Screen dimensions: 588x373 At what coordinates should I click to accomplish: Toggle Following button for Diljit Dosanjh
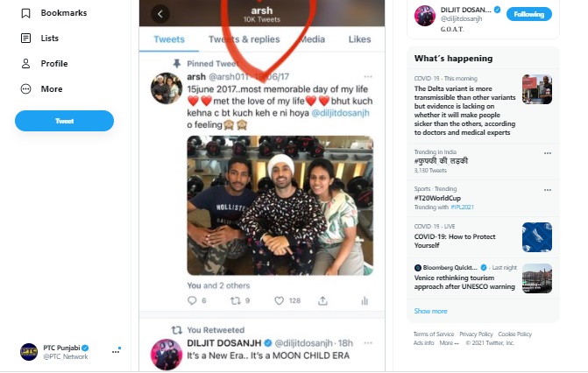pyautogui.click(x=529, y=14)
